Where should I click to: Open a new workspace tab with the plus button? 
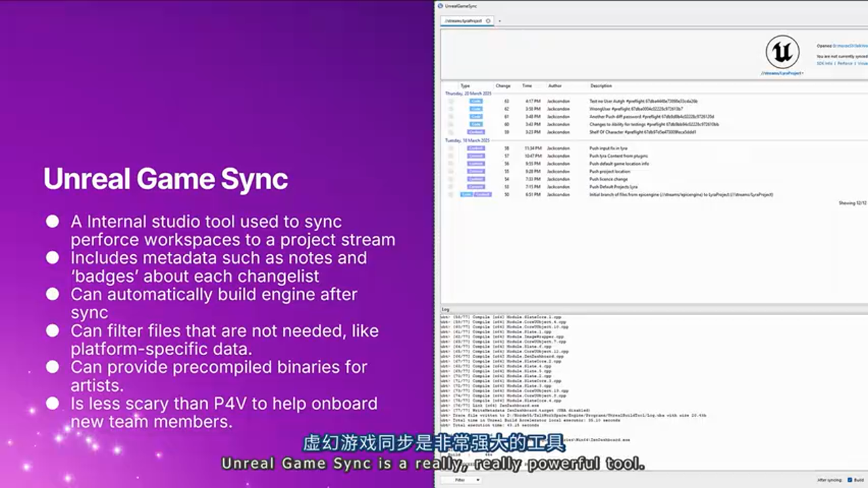click(x=500, y=21)
